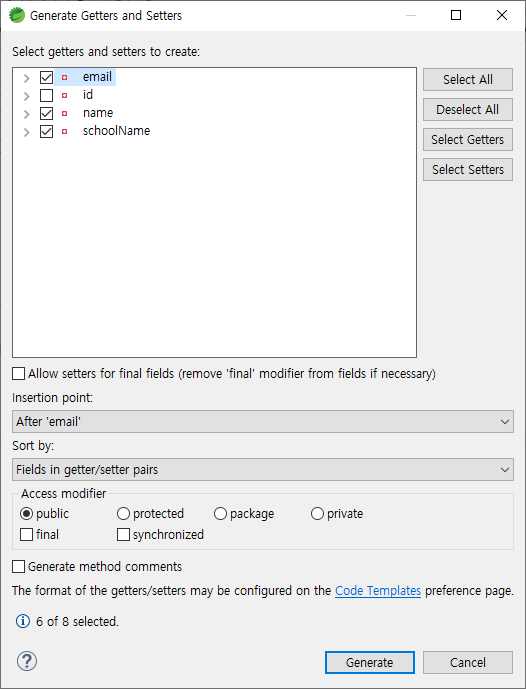The height and width of the screenshot is (689, 526).
Task: Expand the schoolName tree node
Action: (x=26, y=132)
